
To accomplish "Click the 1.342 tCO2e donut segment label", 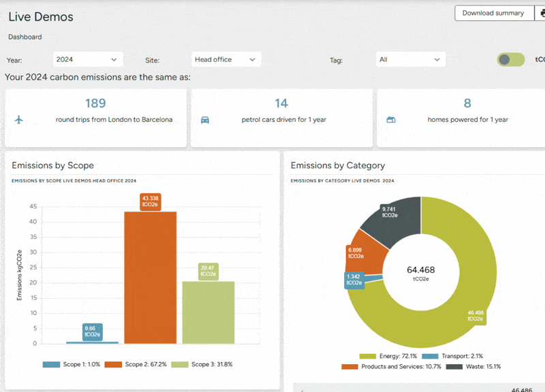I will (x=354, y=280).
